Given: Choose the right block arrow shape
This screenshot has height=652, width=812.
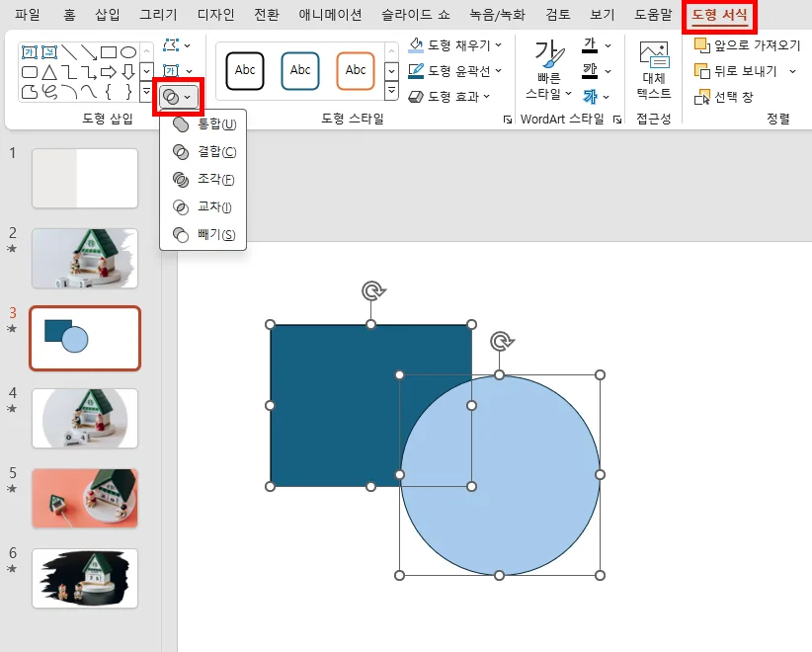Looking at the screenshot, I should pyautogui.click(x=109, y=72).
